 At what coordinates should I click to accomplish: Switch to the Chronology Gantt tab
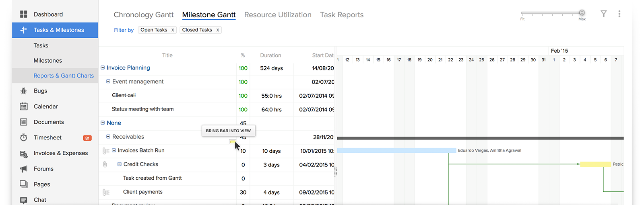click(x=143, y=15)
